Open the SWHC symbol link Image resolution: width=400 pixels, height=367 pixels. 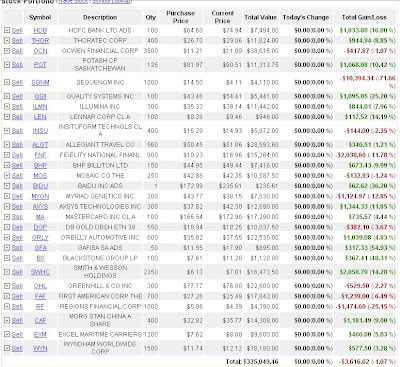click(40, 272)
